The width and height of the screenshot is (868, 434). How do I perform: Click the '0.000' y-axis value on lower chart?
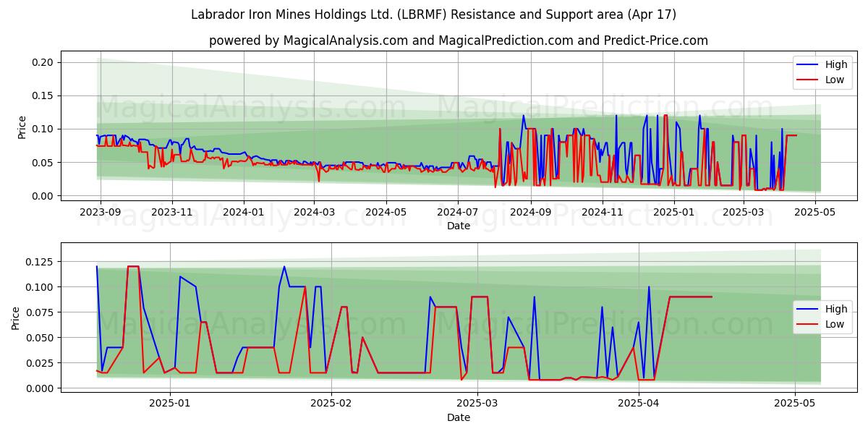pos(40,388)
